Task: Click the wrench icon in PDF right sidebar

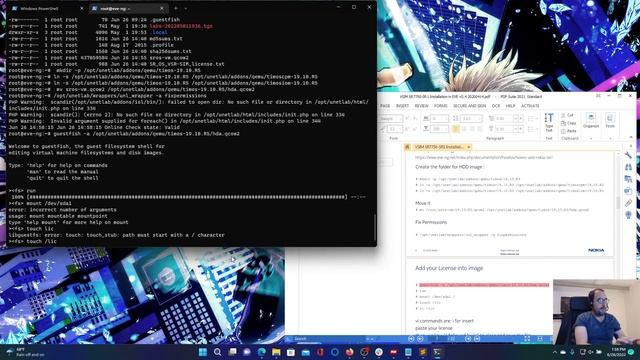Action: pos(628,155)
